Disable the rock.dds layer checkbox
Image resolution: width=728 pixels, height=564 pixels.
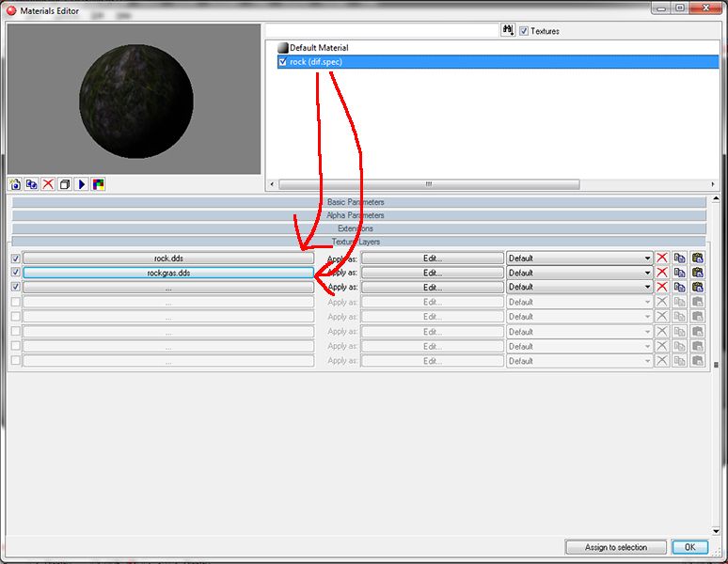coord(16,258)
